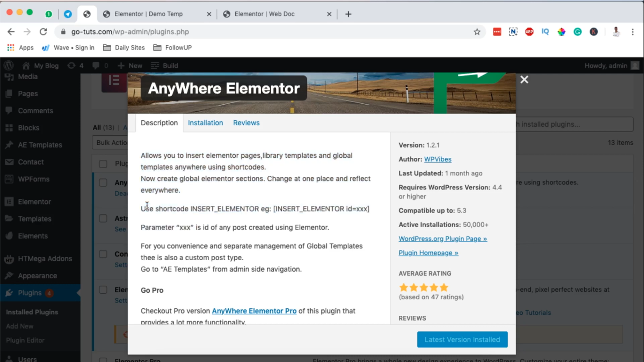The width and height of the screenshot is (644, 362).
Task: Open a new browser tab
Action: pos(348,14)
